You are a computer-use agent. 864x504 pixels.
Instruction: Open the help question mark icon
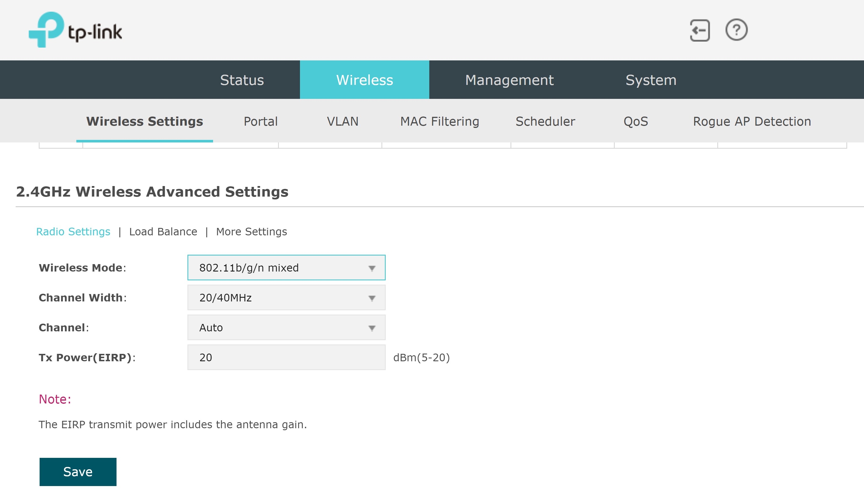tap(736, 30)
